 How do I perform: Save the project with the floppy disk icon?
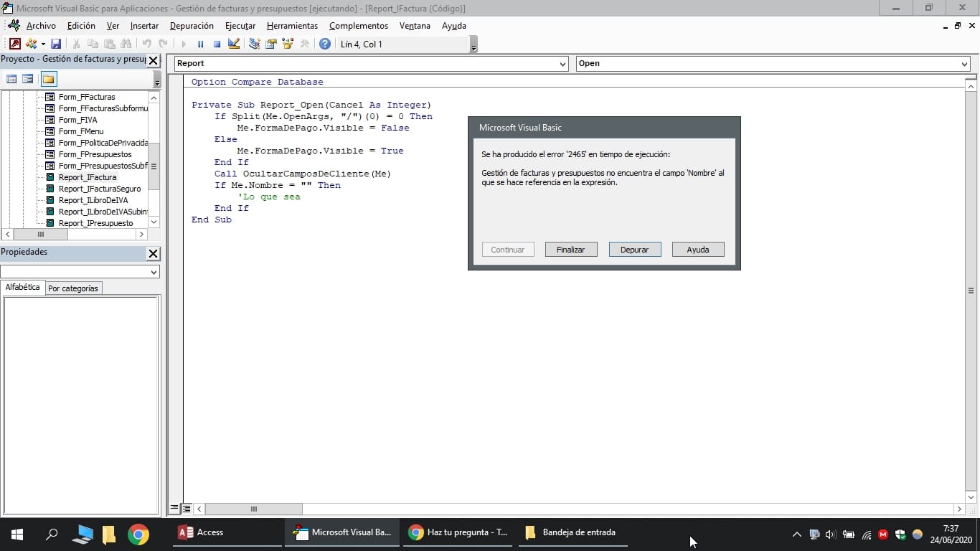pos(56,44)
